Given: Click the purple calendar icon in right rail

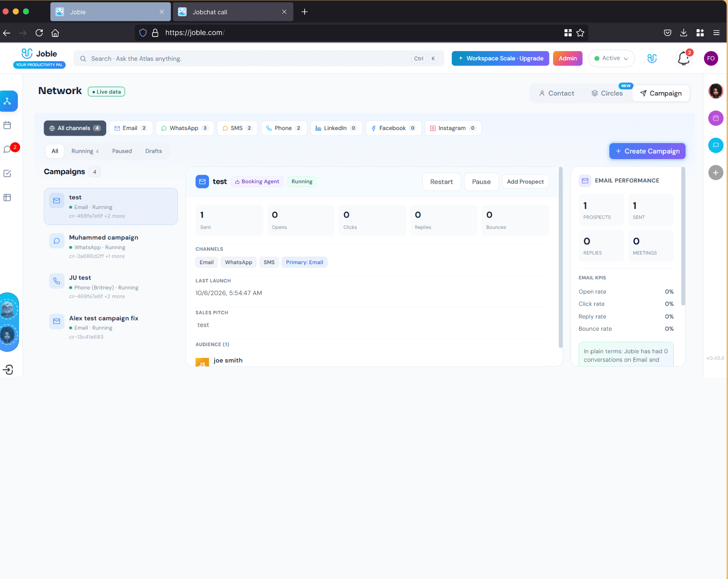Looking at the screenshot, I should pos(715,118).
